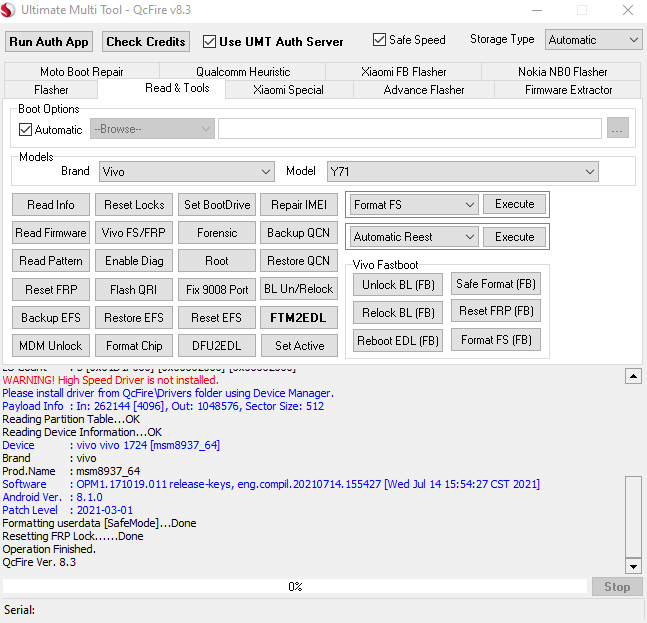The width and height of the screenshot is (647, 623).
Task: Toggle Safe Speed checkbox
Action: click(x=379, y=40)
